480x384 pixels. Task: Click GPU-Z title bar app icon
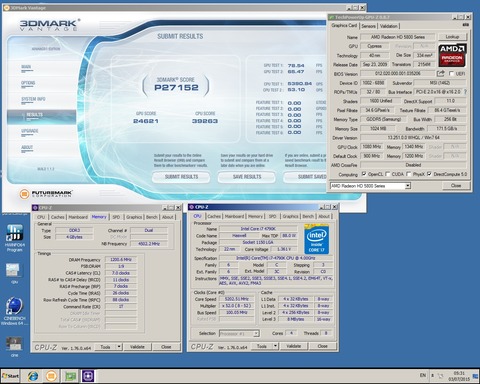(x=332, y=17)
